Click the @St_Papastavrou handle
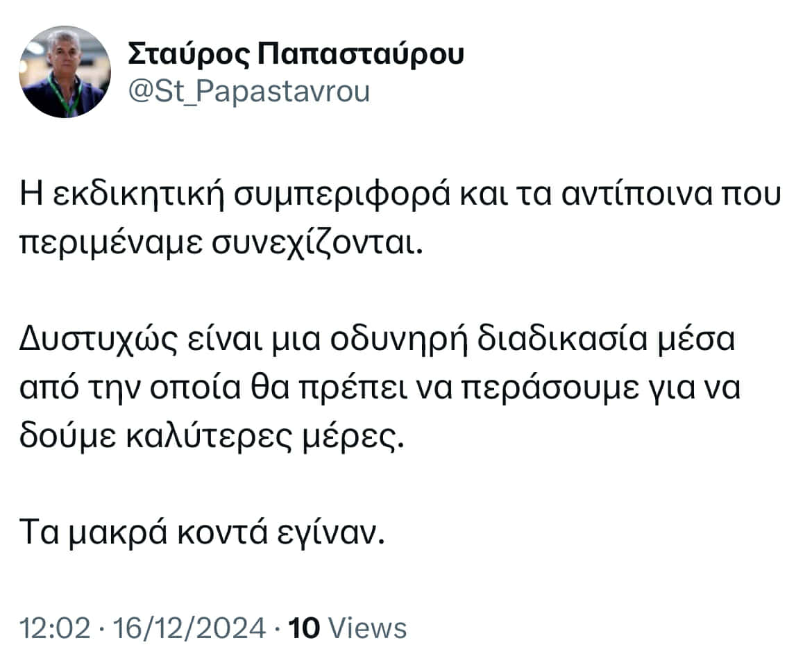 (x=248, y=92)
